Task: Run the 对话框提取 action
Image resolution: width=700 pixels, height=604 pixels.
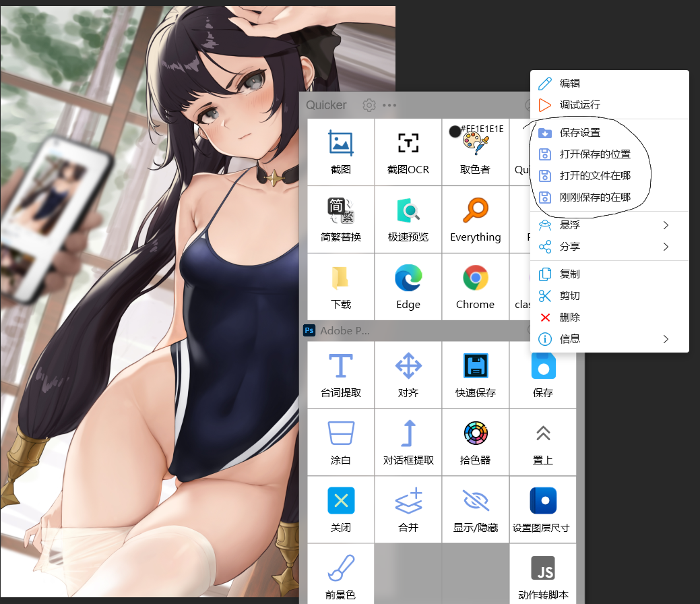Action: [408, 442]
